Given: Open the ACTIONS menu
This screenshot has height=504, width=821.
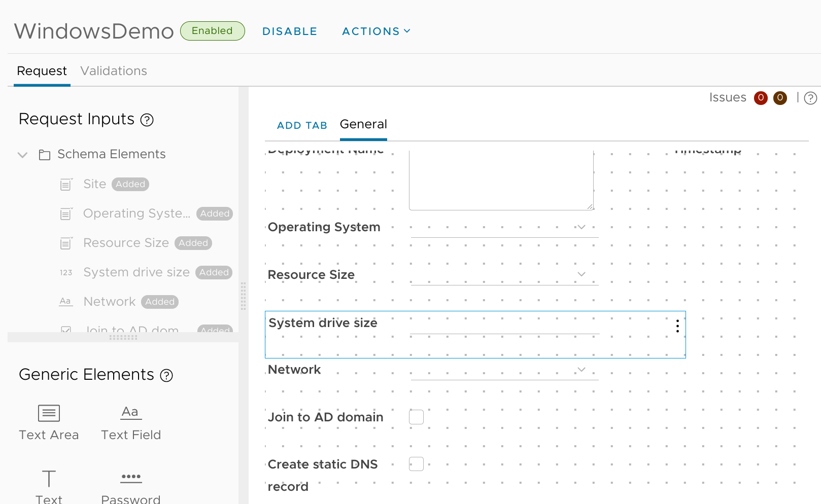Looking at the screenshot, I should pyautogui.click(x=376, y=31).
